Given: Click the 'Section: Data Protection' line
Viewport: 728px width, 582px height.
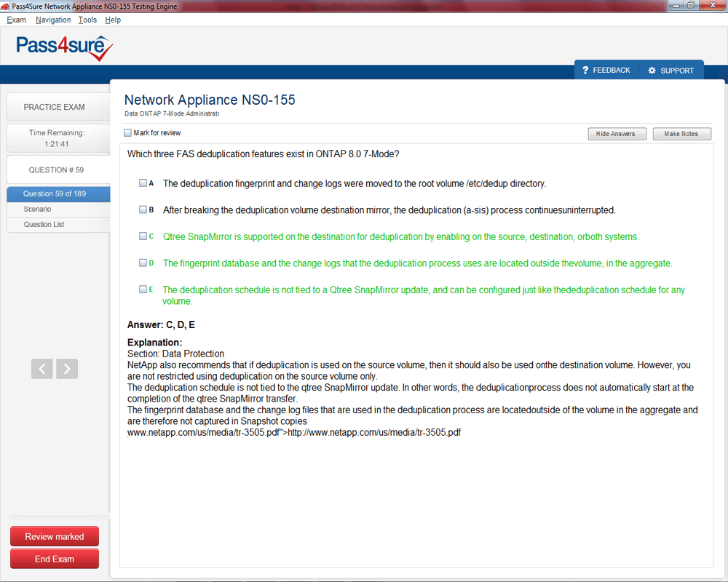Looking at the screenshot, I should point(175,354).
